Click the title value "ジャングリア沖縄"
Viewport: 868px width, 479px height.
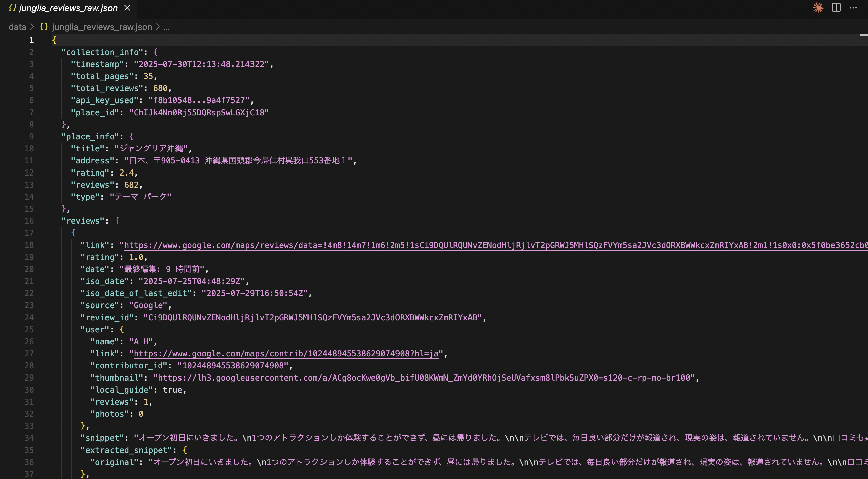click(x=151, y=149)
